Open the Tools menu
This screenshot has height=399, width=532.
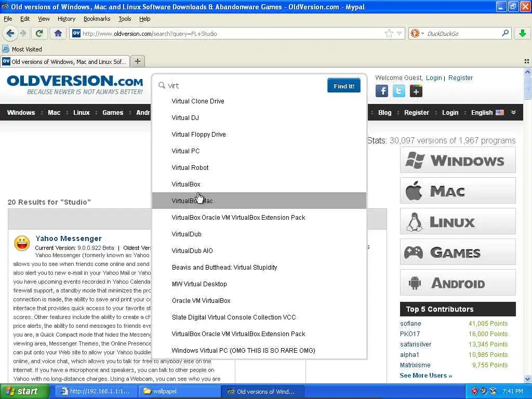[x=125, y=19]
